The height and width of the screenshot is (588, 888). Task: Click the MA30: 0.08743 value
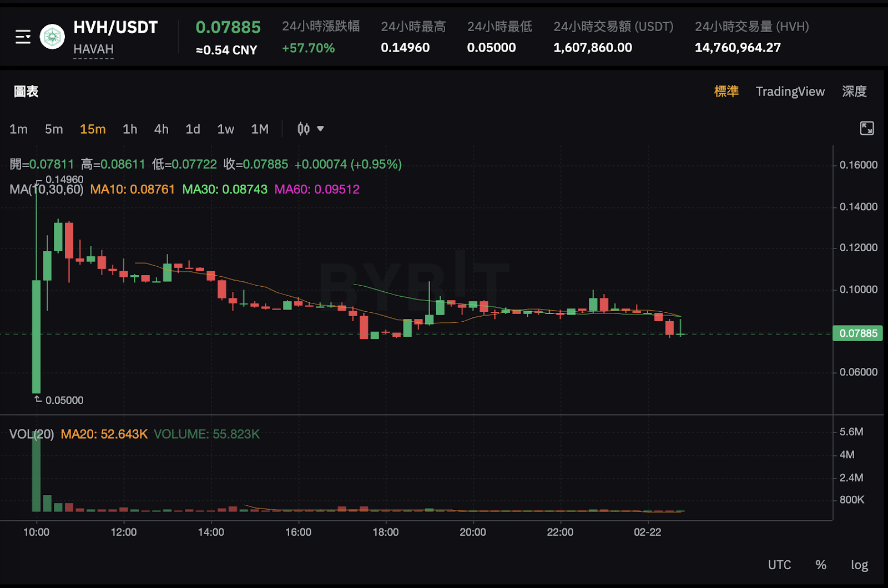click(225, 189)
